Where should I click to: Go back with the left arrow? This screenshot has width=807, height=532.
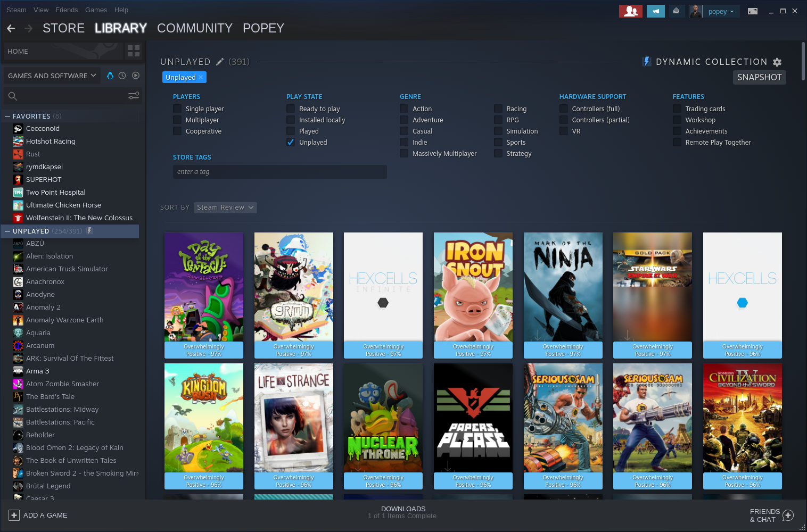coord(11,28)
